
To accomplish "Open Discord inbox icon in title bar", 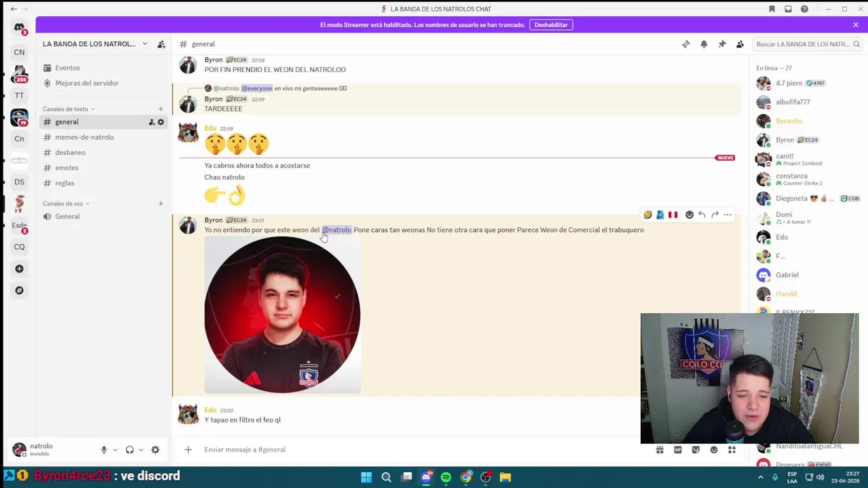I will (788, 9).
